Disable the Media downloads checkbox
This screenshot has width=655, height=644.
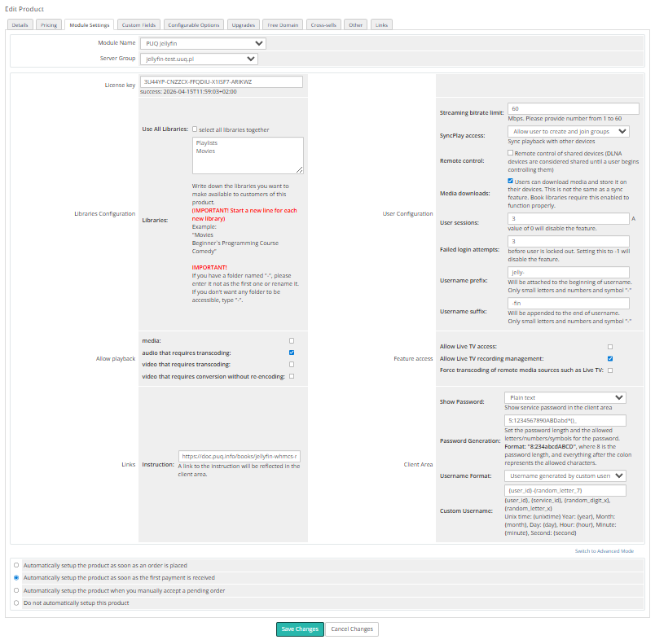click(510, 182)
